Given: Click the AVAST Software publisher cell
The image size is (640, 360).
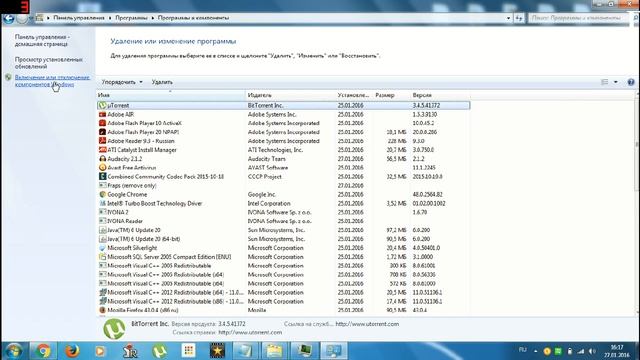Looking at the screenshot, I should [x=268, y=168].
